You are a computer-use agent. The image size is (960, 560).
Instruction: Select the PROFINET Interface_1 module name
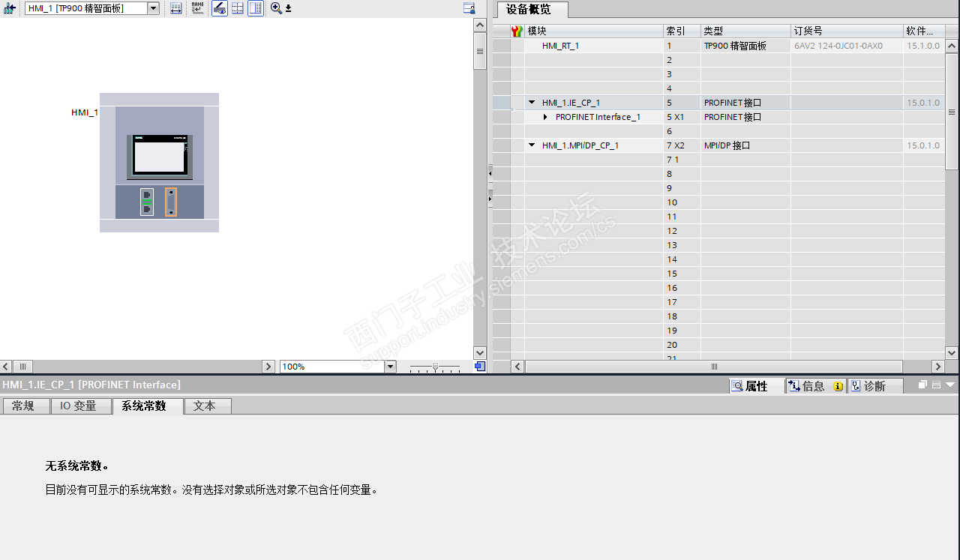(x=598, y=117)
